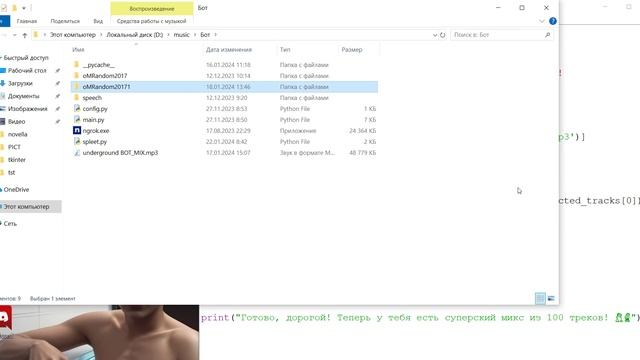640x360 pixels.
Task: Open Видео in navigation pane
Action: click(16, 121)
